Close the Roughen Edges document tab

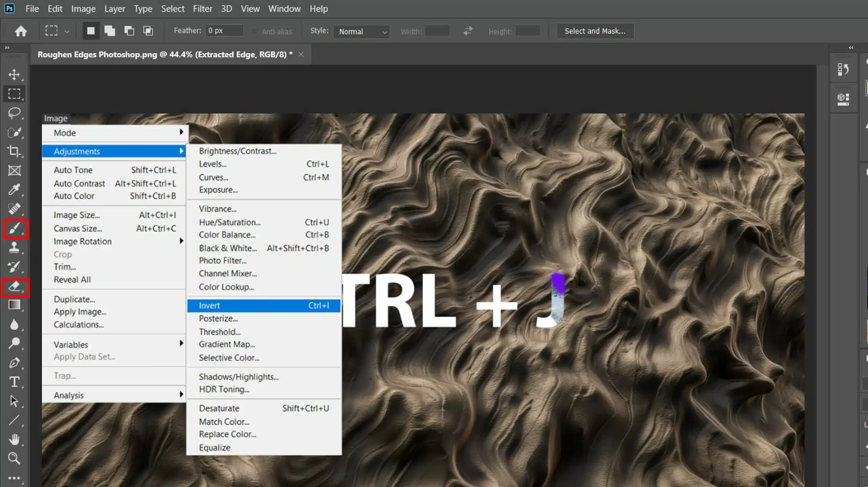coord(301,54)
